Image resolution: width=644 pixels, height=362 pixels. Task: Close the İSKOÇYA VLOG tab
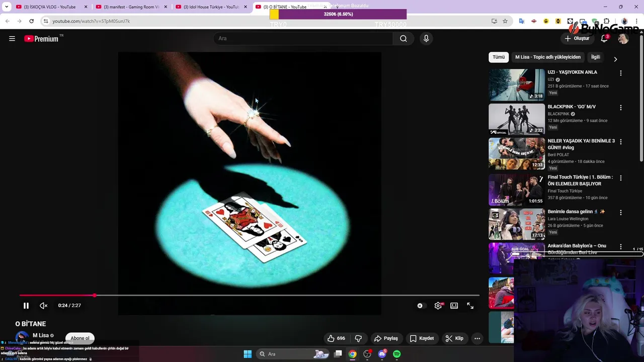pyautogui.click(x=86, y=7)
